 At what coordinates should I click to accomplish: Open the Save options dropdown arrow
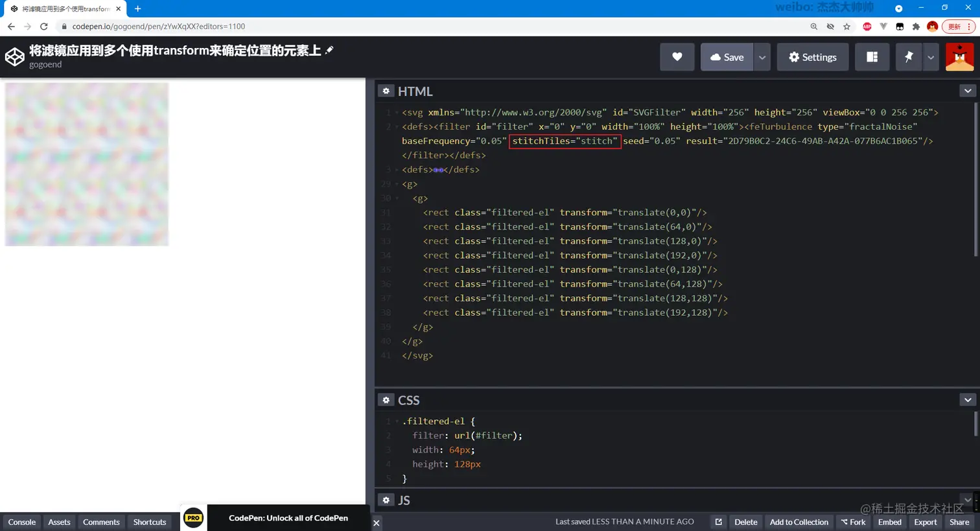pyautogui.click(x=762, y=57)
